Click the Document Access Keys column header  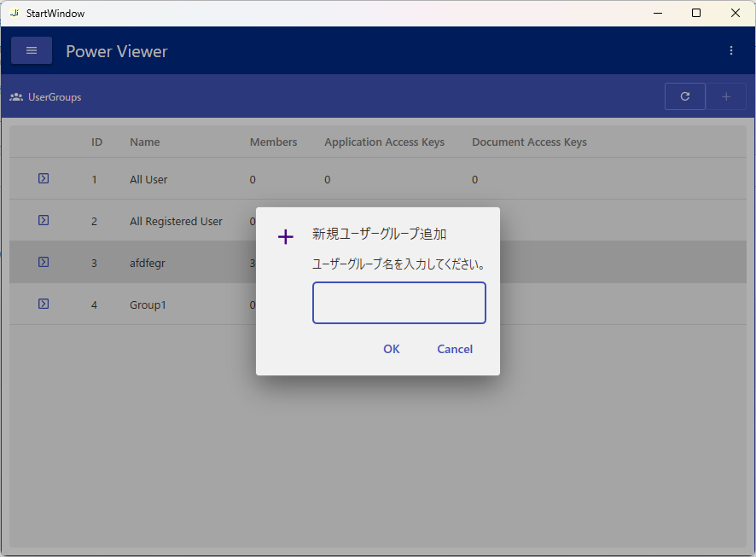coord(529,142)
